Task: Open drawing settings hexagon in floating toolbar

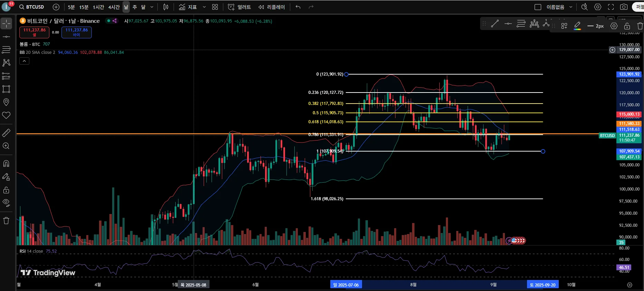Action: (614, 26)
